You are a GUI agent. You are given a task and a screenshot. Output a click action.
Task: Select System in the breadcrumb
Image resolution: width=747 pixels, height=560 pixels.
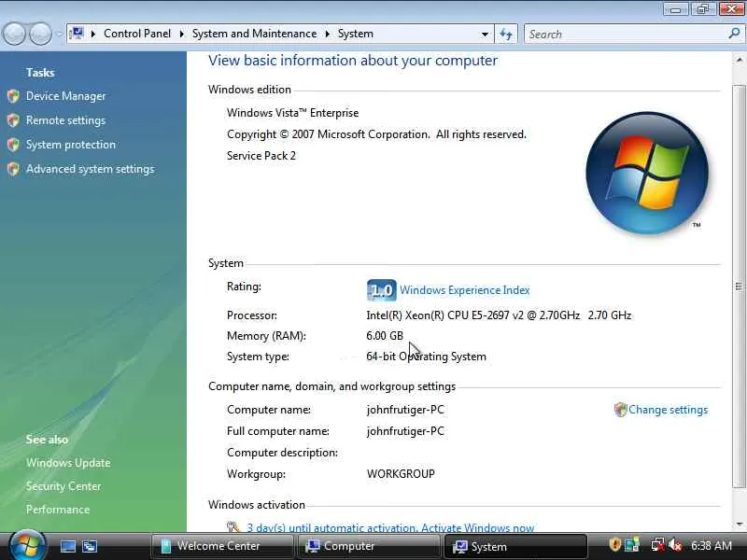(356, 34)
